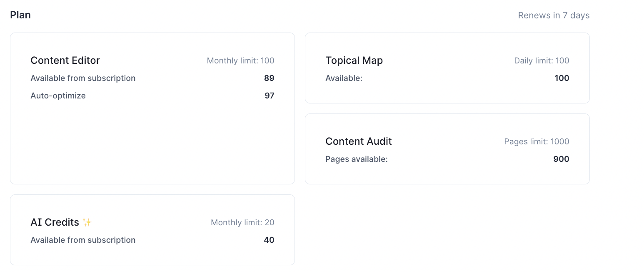The width and height of the screenshot is (644, 272).
Task: Click AI Credits' "Monthly limit: 20" label
Action: tap(242, 222)
